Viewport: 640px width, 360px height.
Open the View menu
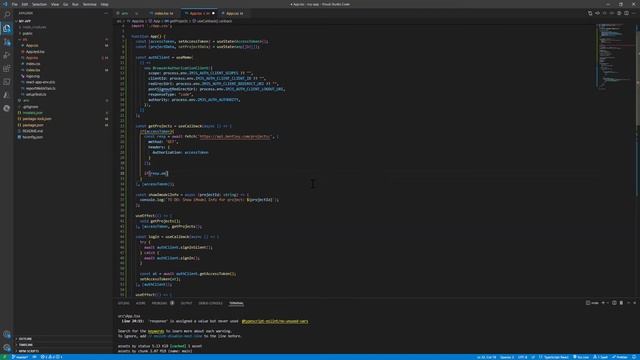coord(55,4)
